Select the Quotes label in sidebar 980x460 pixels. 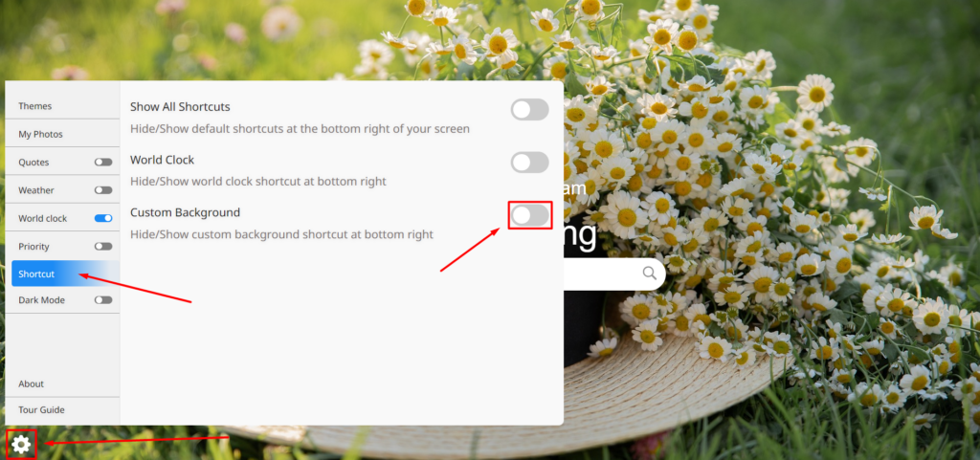click(33, 163)
